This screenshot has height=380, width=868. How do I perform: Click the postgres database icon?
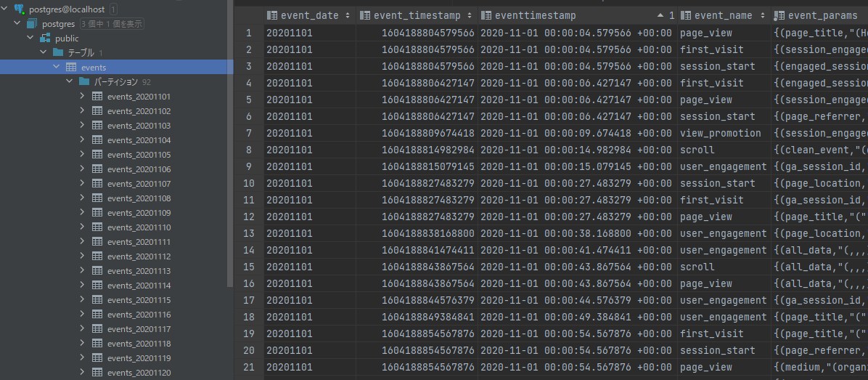point(32,24)
